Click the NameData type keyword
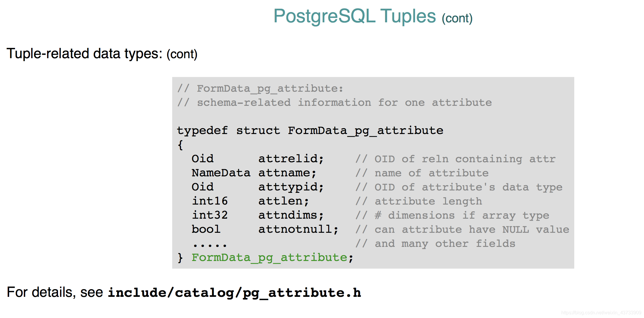 (221, 173)
